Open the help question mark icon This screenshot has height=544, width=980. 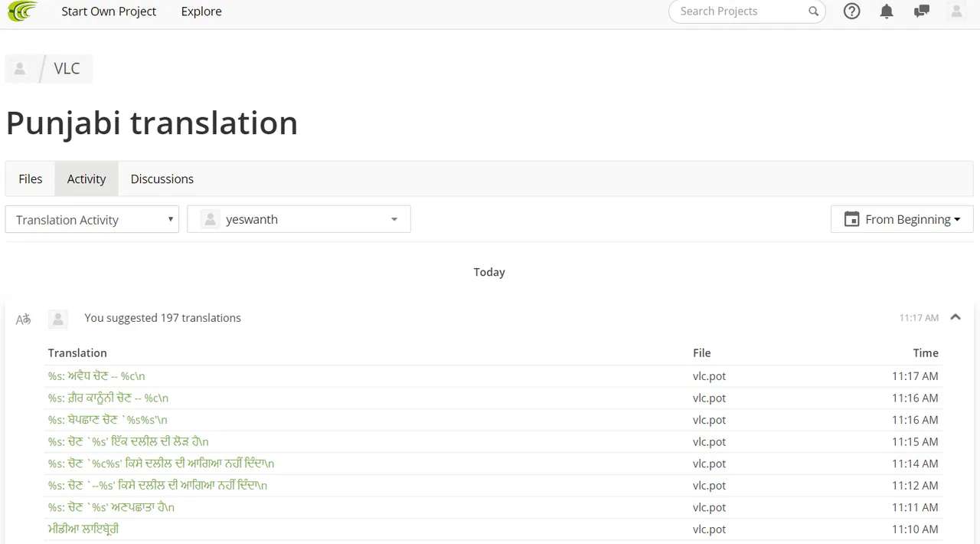coord(851,11)
